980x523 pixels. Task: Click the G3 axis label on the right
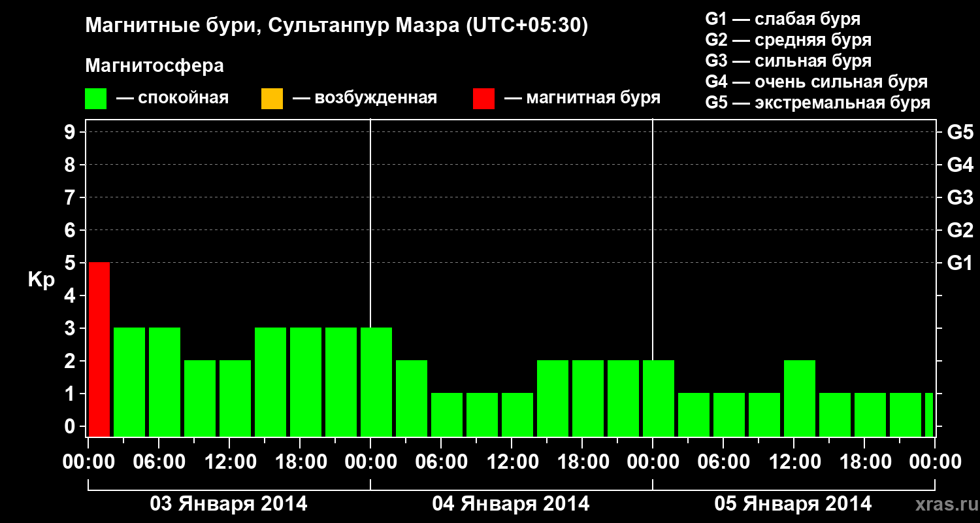click(x=960, y=197)
